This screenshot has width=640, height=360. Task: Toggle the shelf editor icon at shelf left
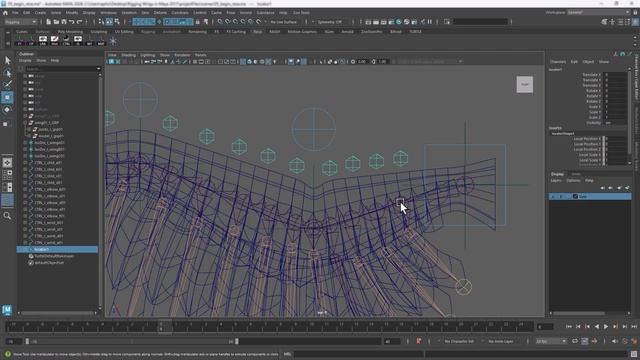point(8,42)
